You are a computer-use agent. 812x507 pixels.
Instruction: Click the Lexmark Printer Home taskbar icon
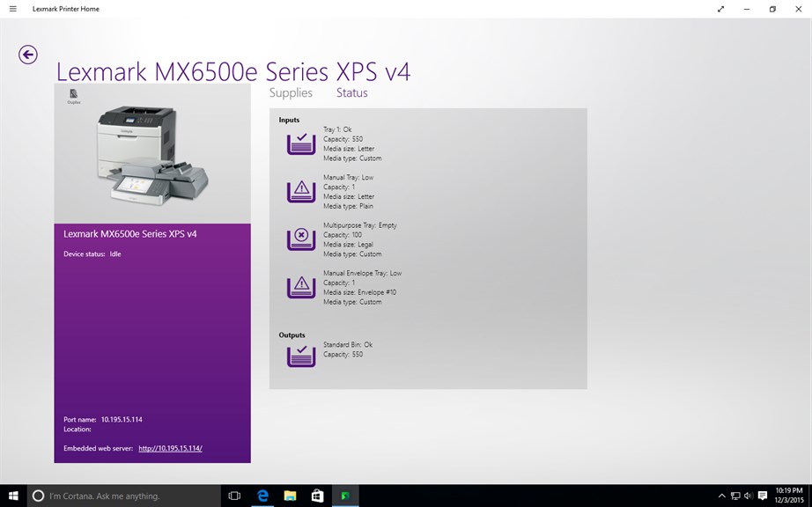click(345, 496)
